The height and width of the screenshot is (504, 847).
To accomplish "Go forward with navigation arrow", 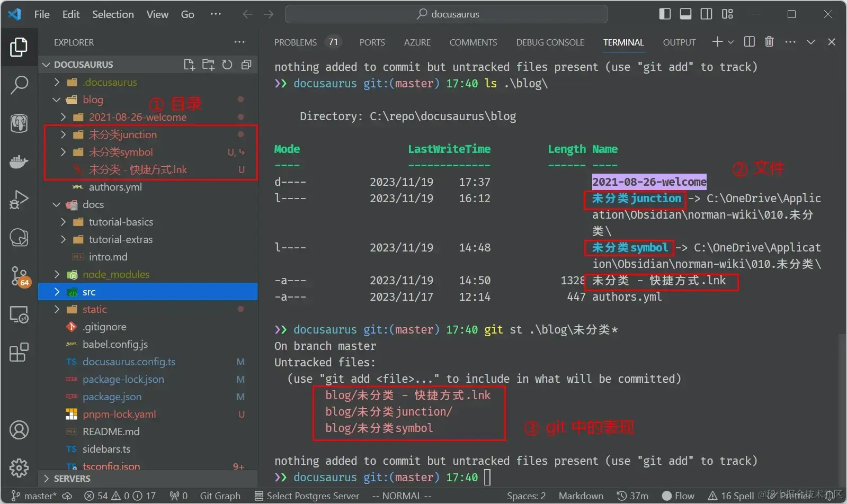I will (269, 14).
